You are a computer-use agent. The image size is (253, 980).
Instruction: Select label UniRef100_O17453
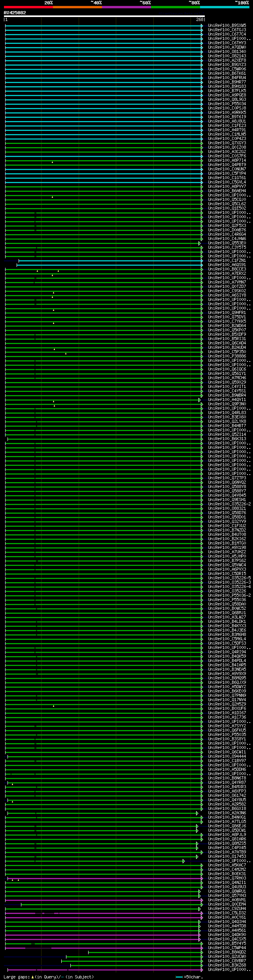pyautogui.click(x=227, y=857)
